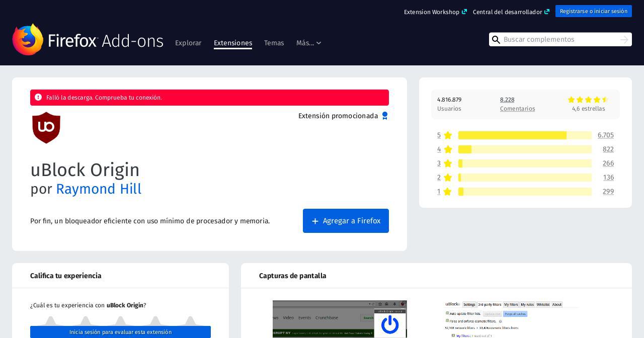This screenshot has height=338, width=644.
Task: Click the rating number 5 link
Action: 439,135
